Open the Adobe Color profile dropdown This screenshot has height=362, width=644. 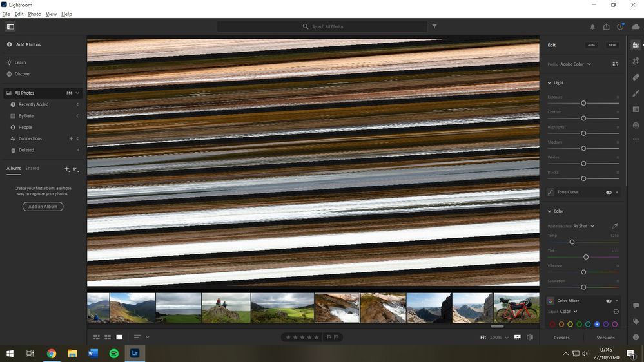(x=576, y=64)
